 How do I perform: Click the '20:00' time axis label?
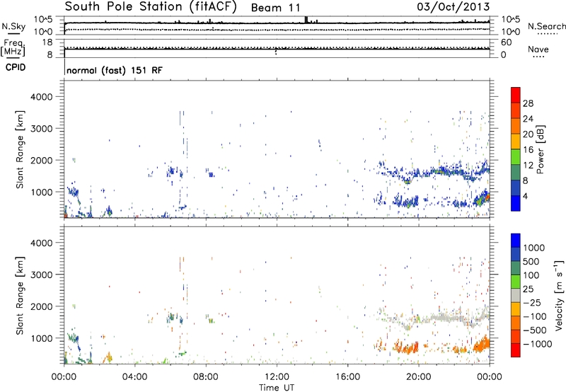click(418, 377)
